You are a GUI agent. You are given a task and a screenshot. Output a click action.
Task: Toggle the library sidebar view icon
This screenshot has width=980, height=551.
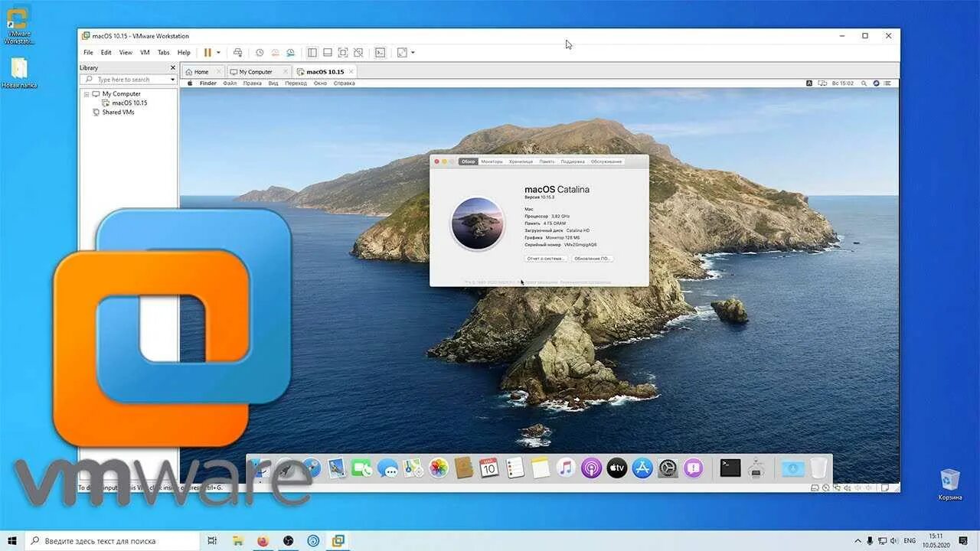point(312,53)
